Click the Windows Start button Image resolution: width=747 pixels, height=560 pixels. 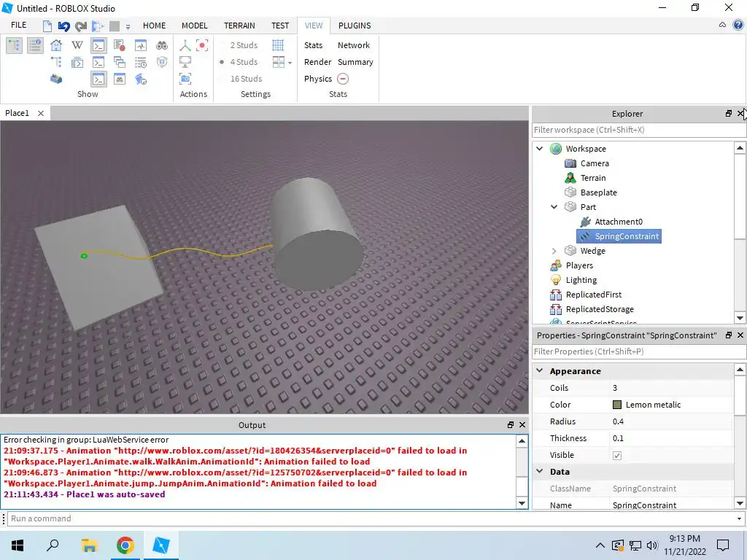(x=18, y=545)
